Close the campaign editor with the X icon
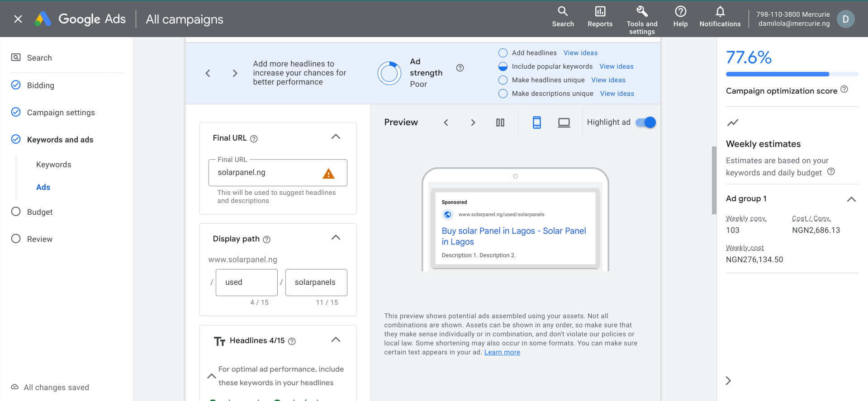Screen dimensions: 868x401 click(x=18, y=19)
